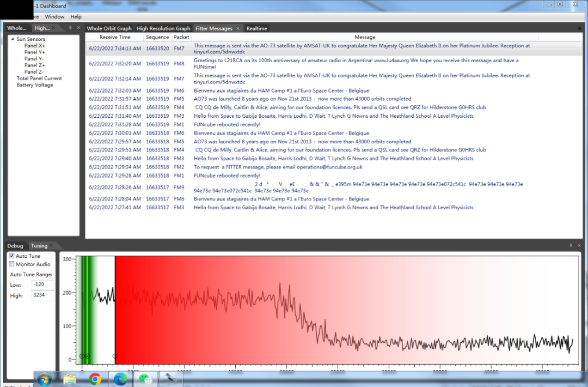588x387 pixels.
Task: Select the Fitter Messages tab
Action: [214, 28]
